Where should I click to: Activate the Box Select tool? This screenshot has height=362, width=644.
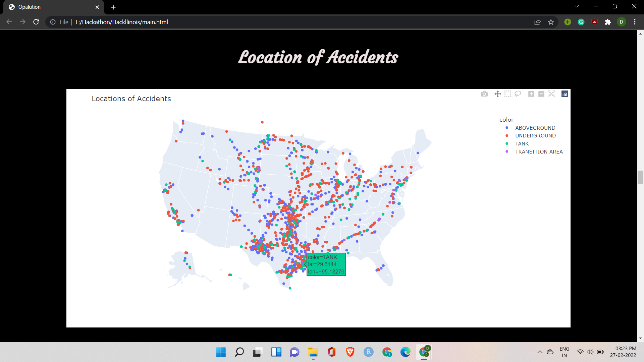(x=508, y=94)
